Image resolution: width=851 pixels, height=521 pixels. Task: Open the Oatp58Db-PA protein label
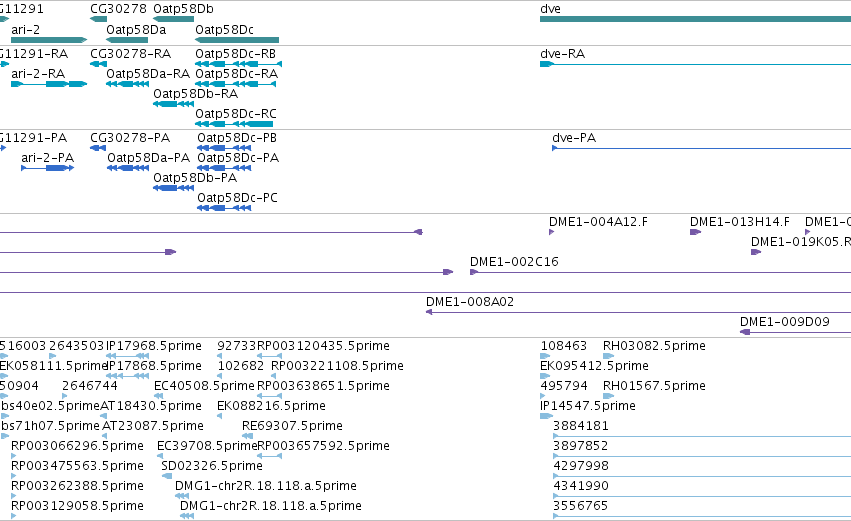tap(195, 177)
